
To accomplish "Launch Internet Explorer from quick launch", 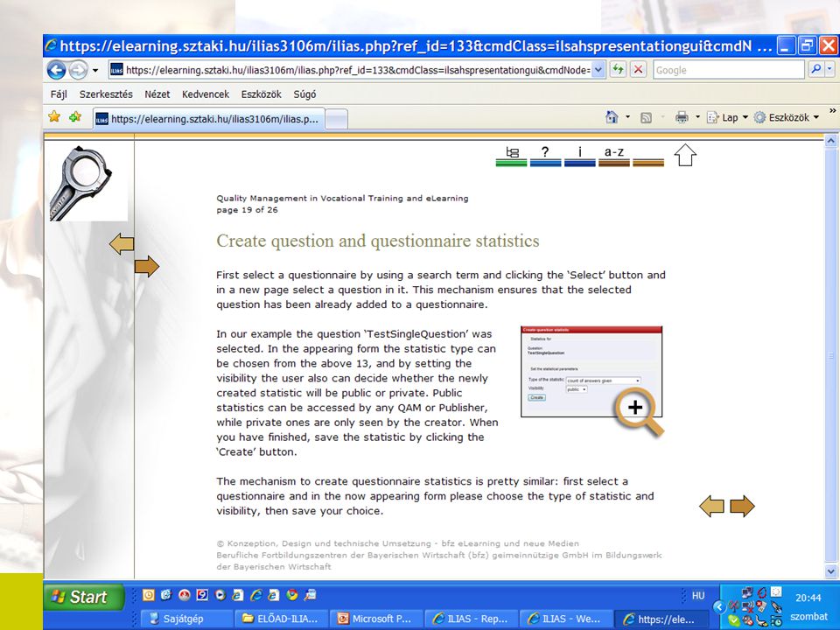I will pyautogui.click(x=256, y=595).
